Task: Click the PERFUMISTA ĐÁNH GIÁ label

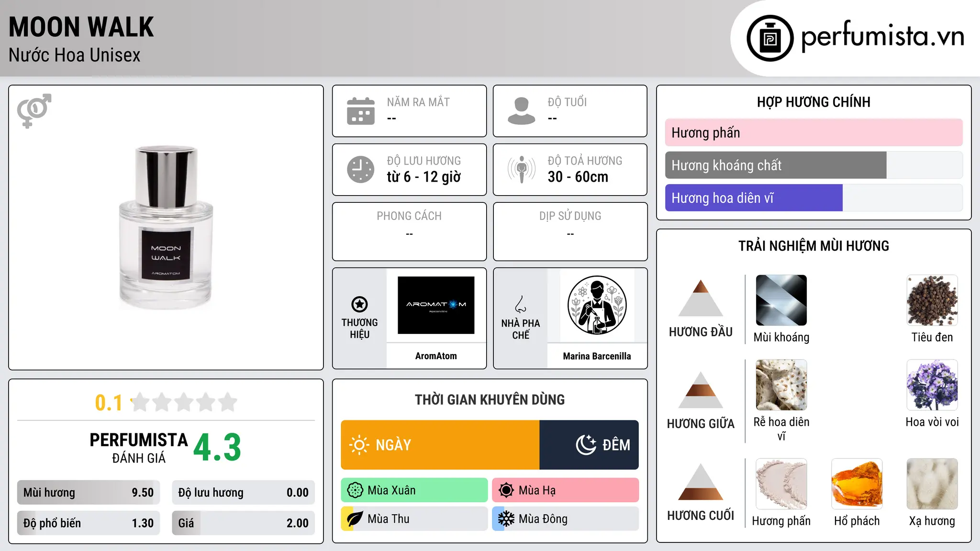Action: (139, 448)
